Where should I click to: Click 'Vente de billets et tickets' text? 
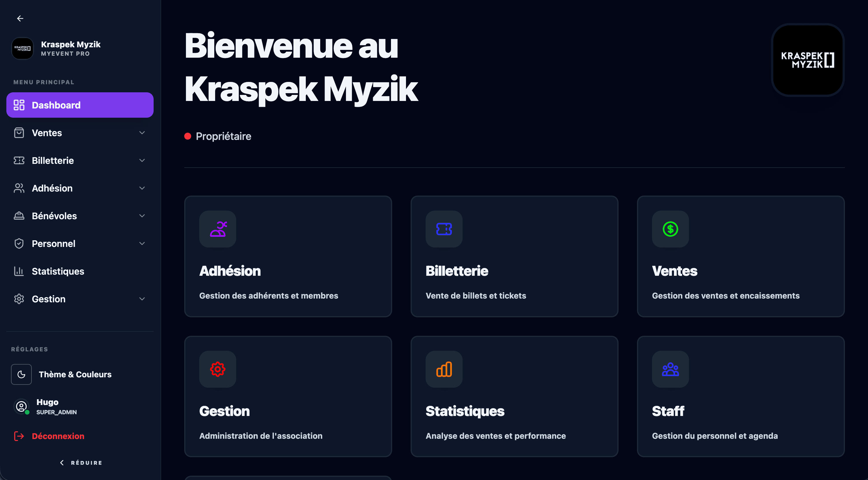pos(476,296)
